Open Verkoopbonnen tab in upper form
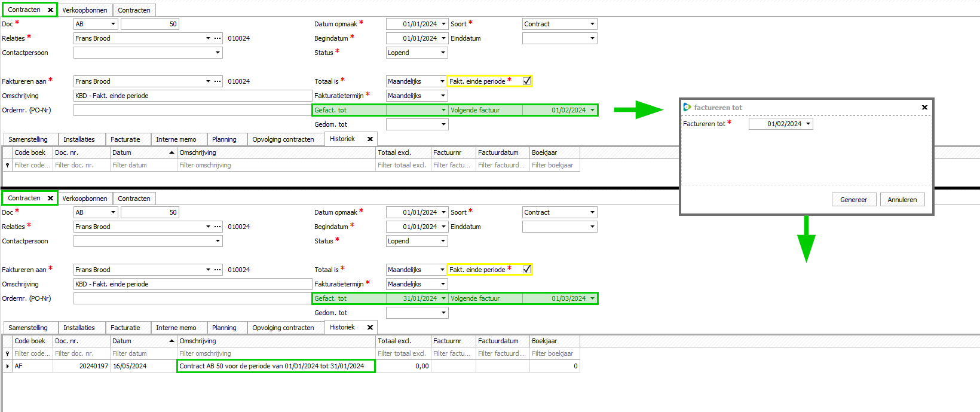This screenshot has width=980, height=412. 85,10
